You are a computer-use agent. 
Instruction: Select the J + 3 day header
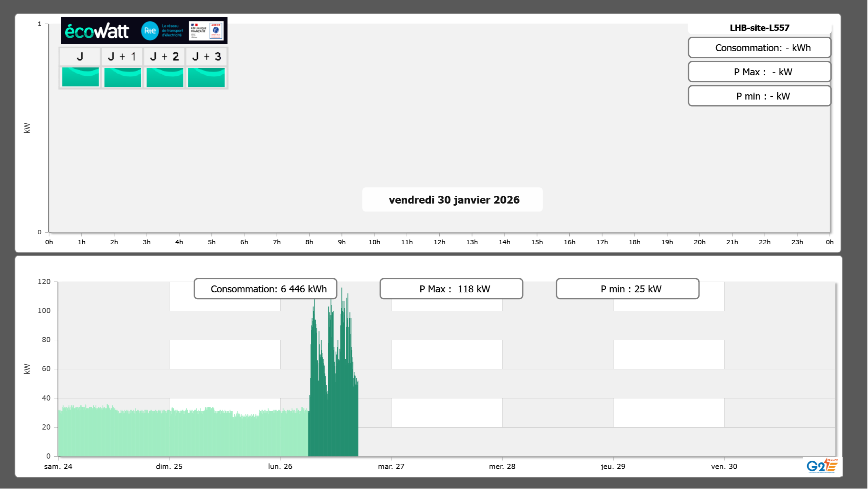click(x=206, y=57)
